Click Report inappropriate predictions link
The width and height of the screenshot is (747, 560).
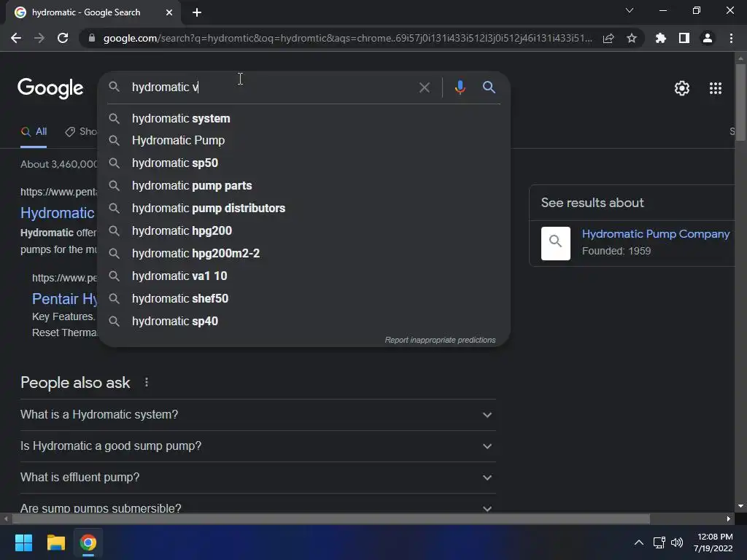(x=440, y=340)
